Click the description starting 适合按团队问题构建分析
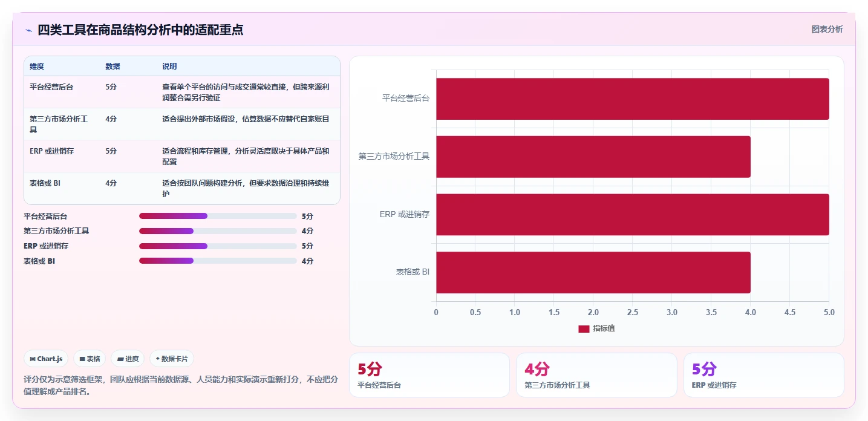Image resolution: width=868 pixels, height=421 pixels. 246,189
